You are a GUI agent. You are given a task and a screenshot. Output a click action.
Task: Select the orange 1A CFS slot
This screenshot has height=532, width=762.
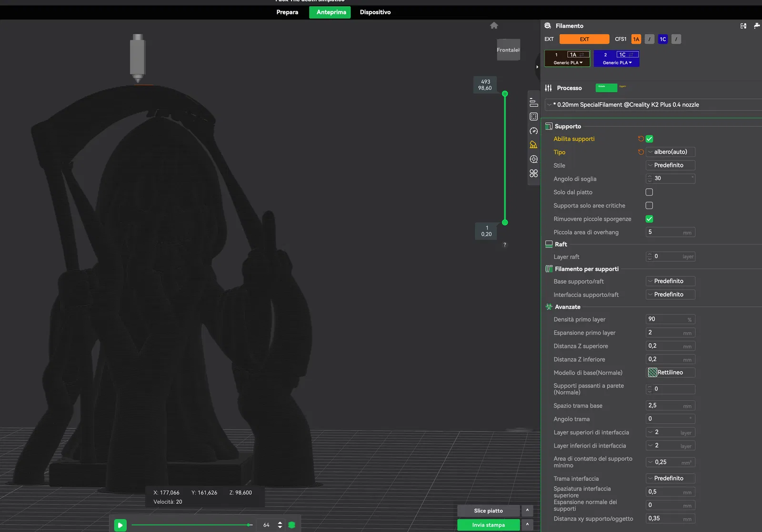coord(636,39)
